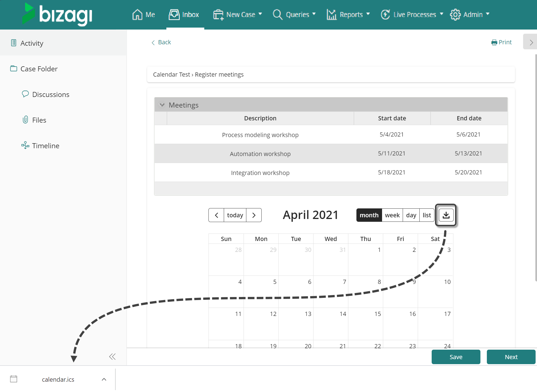Select the Automation workshop row
Viewport: 537px width, 392px height.
tap(260, 154)
